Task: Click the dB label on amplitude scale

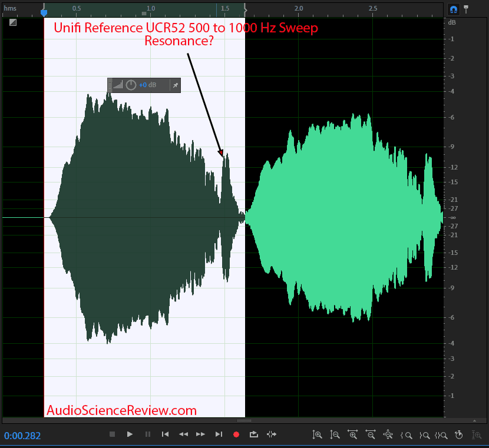Action: [x=452, y=22]
